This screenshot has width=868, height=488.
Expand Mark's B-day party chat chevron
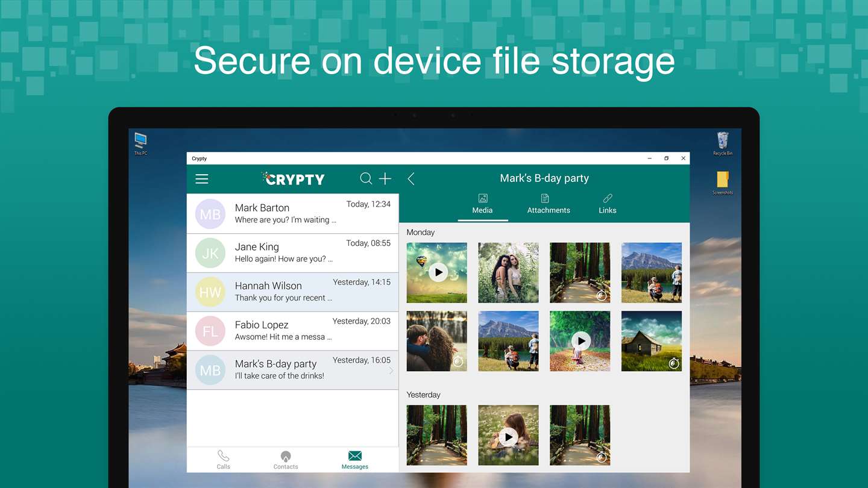(x=391, y=371)
